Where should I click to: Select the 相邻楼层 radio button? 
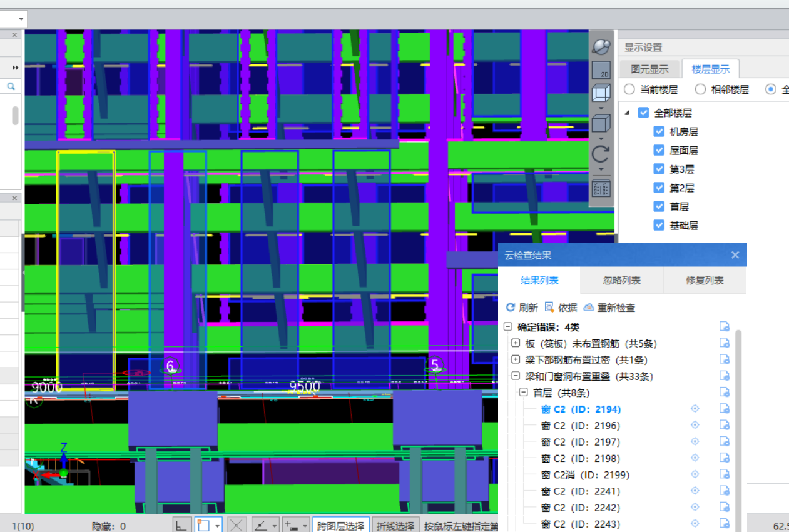point(701,89)
